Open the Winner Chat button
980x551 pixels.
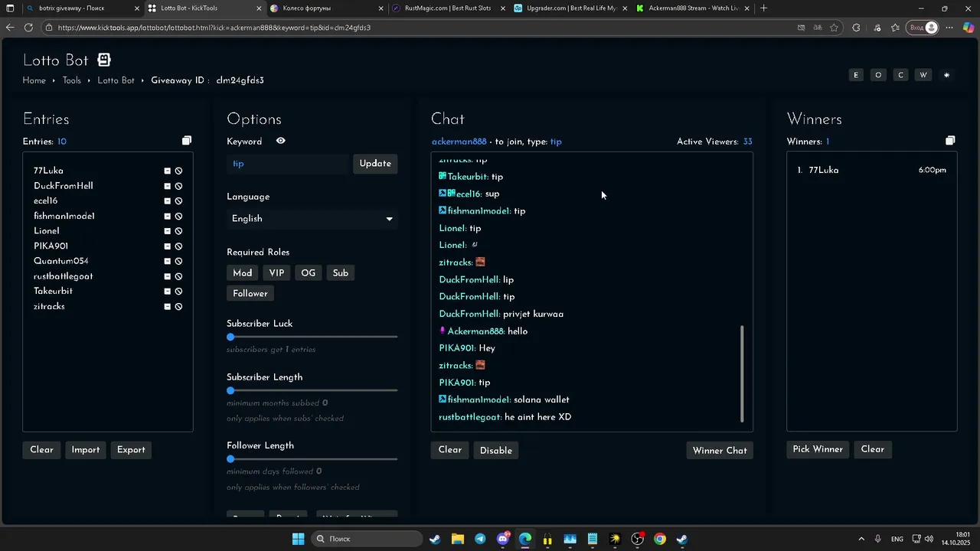720,451
